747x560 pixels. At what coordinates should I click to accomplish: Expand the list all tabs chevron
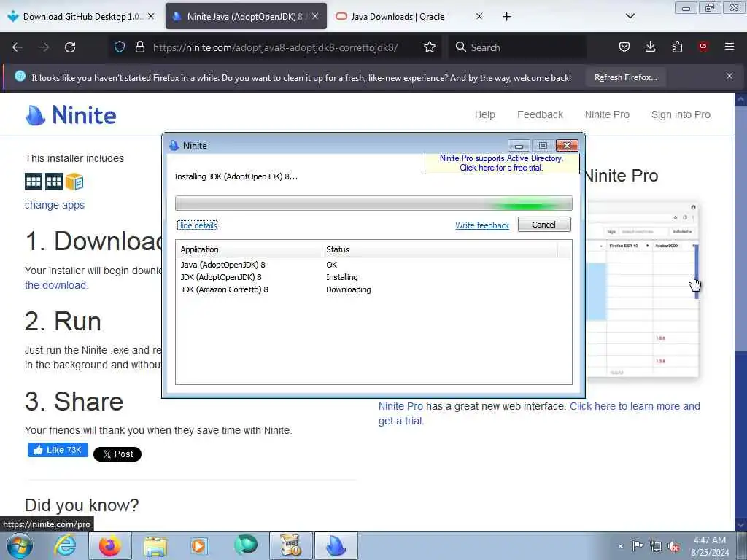[x=630, y=16]
